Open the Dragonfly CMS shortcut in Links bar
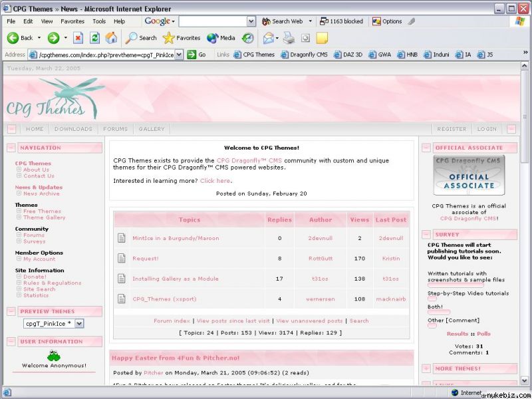Viewport: 532px width, 399px height. click(x=305, y=55)
